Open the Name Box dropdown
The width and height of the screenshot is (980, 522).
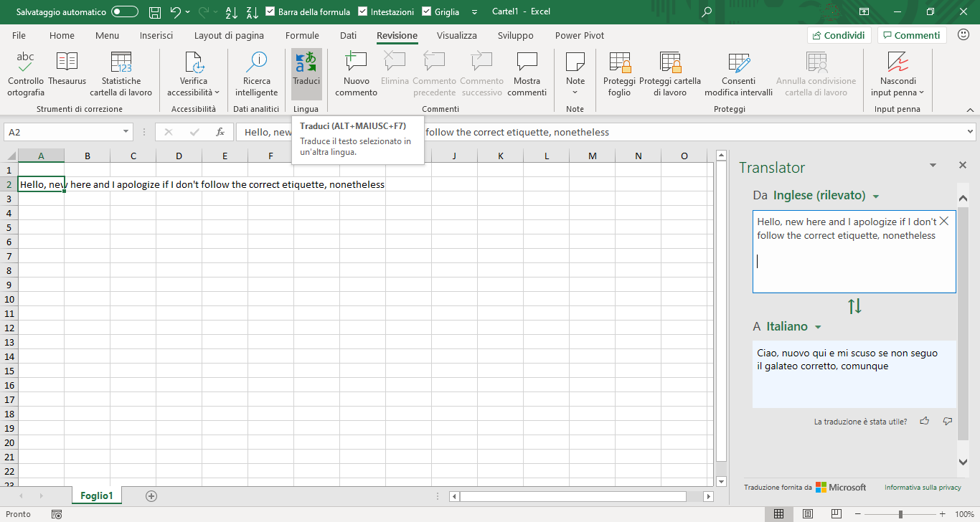(x=126, y=132)
